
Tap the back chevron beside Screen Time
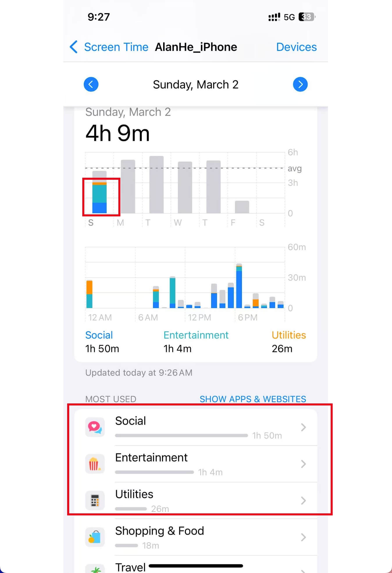pyautogui.click(x=74, y=47)
